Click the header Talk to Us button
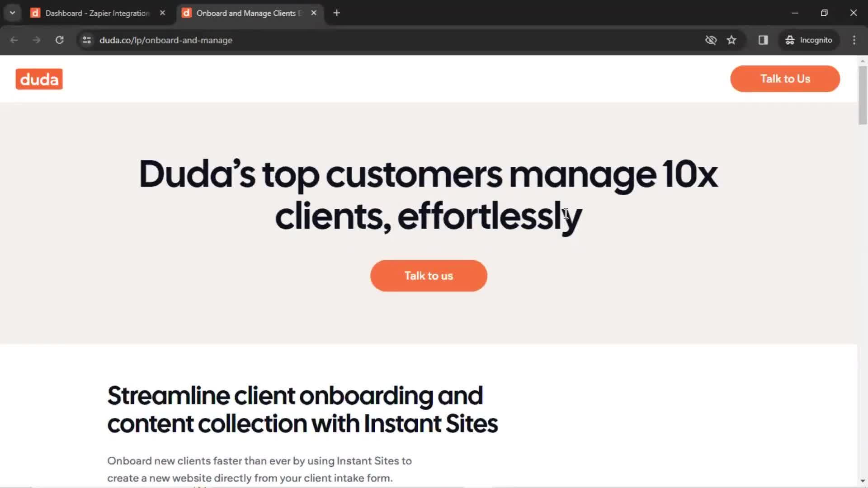Viewport: 868px width, 488px height. (785, 79)
